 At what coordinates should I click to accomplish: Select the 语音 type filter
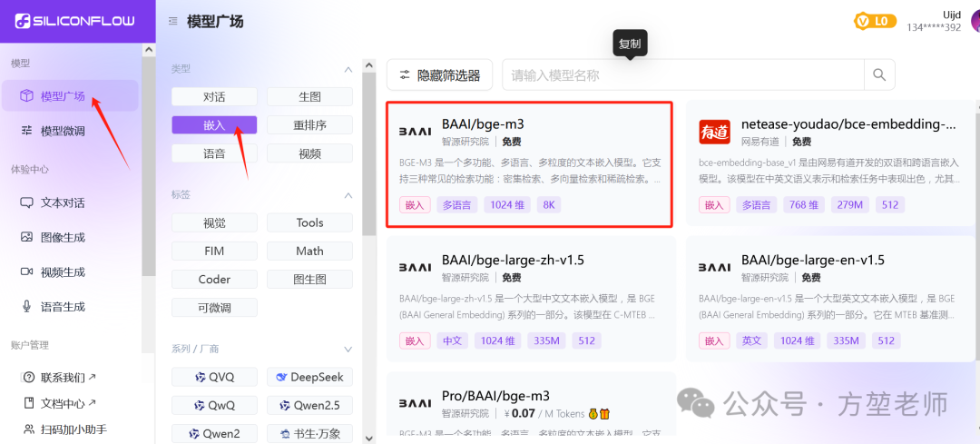click(214, 153)
